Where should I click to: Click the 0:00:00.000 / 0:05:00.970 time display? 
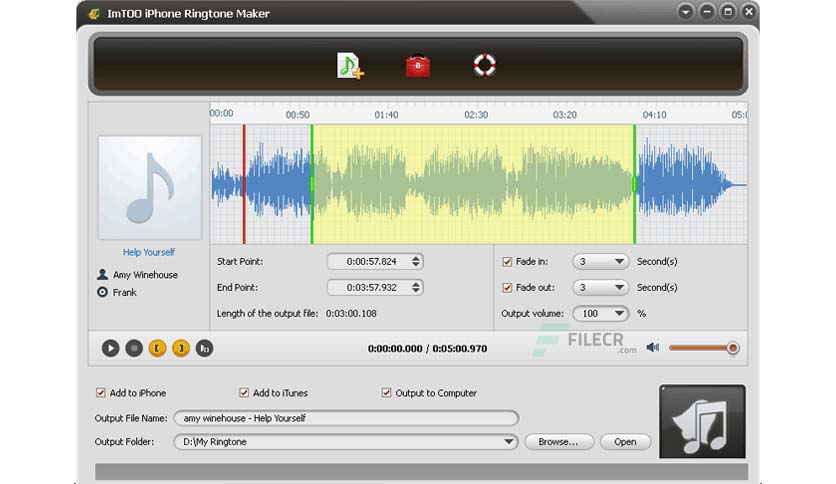pos(427,349)
